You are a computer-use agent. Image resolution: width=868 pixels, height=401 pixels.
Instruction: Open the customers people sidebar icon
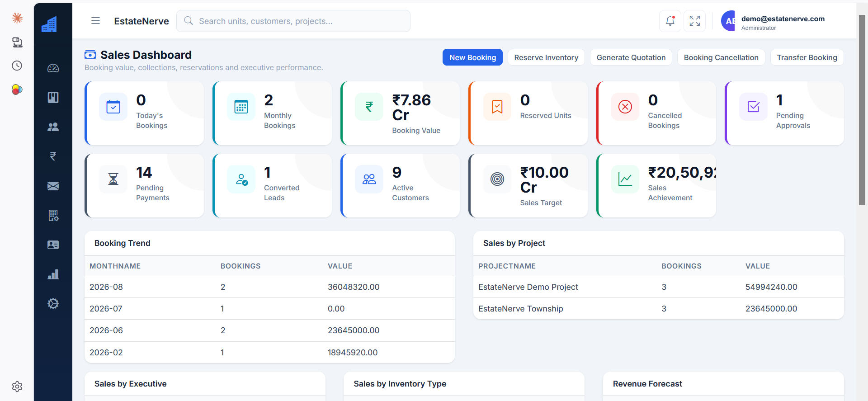tap(53, 127)
